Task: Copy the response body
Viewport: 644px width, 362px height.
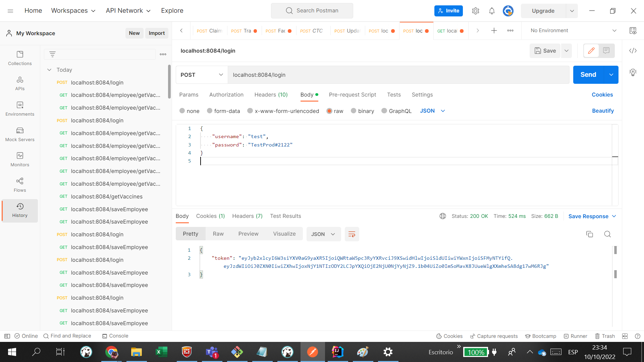Action: click(x=590, y=234)
